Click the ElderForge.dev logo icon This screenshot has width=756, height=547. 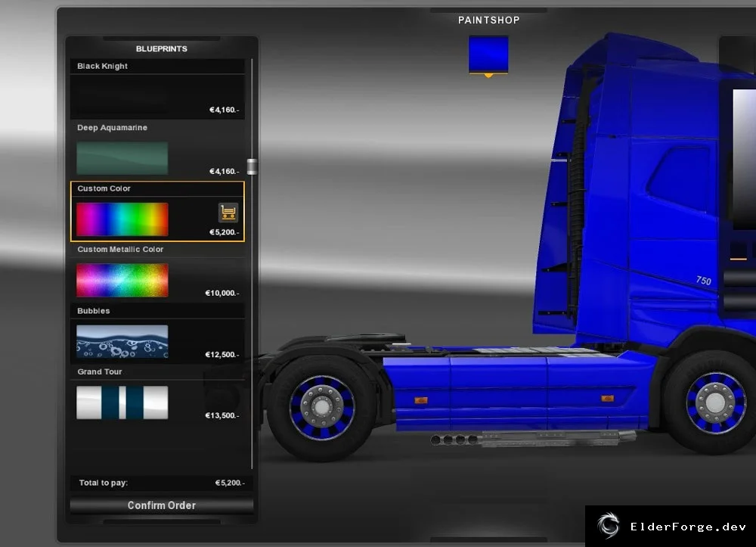pyautogui.click(x=608, y=525)
